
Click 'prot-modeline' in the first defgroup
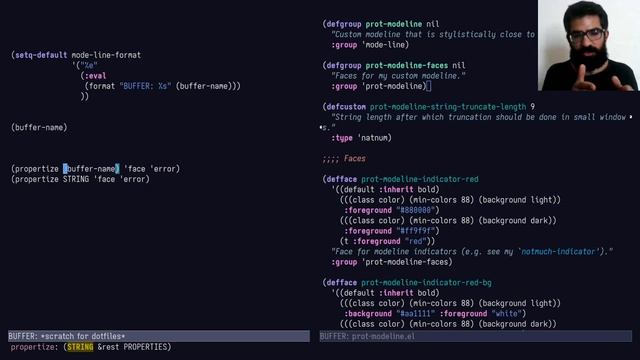[393, 24]
